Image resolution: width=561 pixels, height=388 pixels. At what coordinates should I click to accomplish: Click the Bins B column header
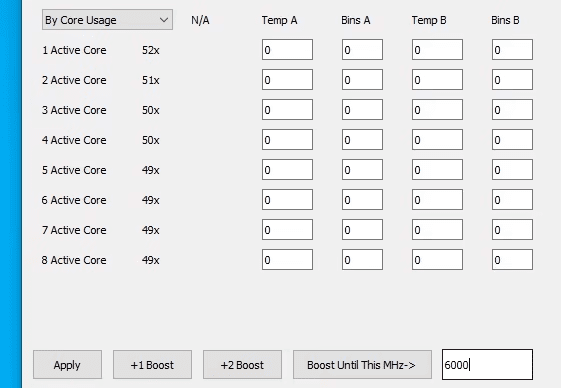[505, 20]
